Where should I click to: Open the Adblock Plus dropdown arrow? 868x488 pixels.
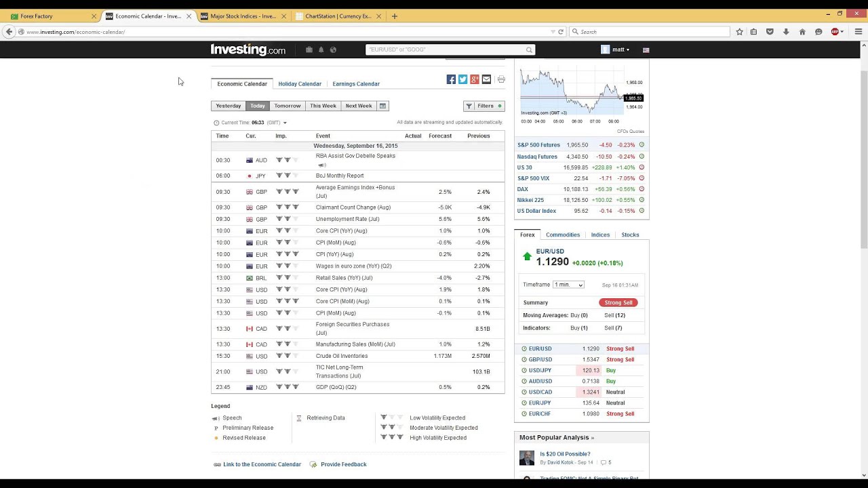click(x=844, y=32)
